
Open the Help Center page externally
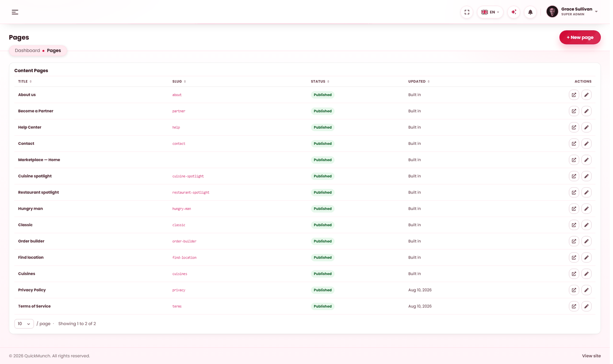(x=574, y=127)
